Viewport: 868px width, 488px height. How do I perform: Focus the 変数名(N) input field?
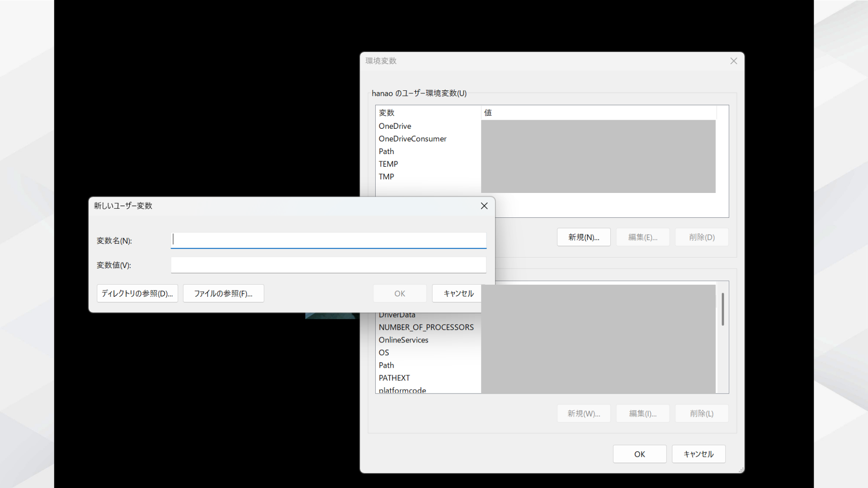[x=329, y=240]
